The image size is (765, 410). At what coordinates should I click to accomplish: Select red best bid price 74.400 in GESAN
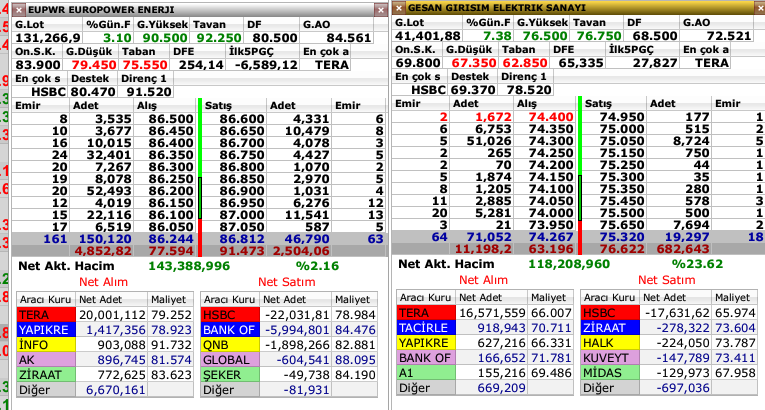551,117
